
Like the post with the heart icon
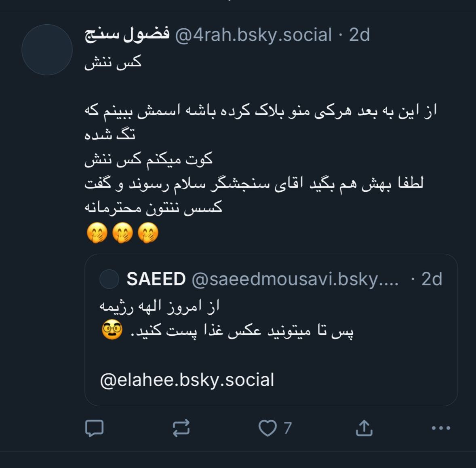coord(267,428)
